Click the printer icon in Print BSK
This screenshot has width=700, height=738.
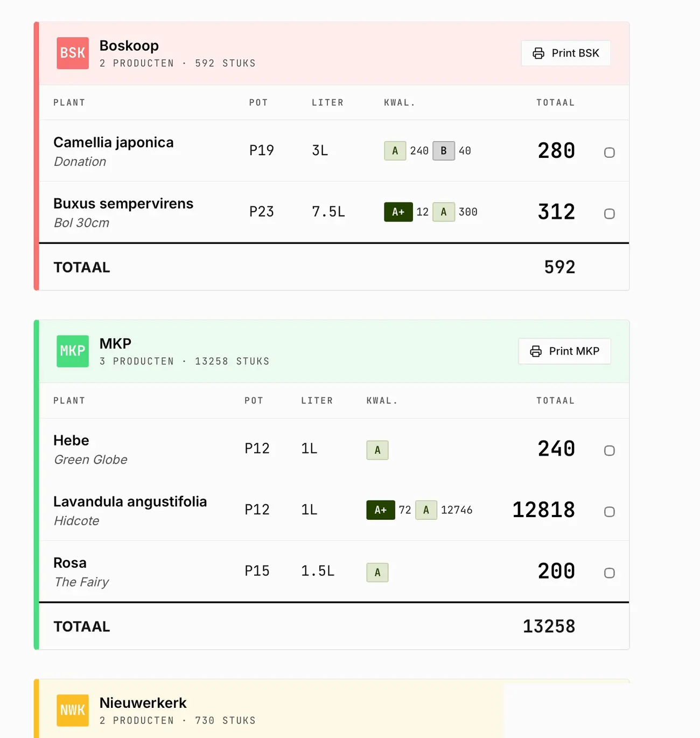[x=538, y=53]
